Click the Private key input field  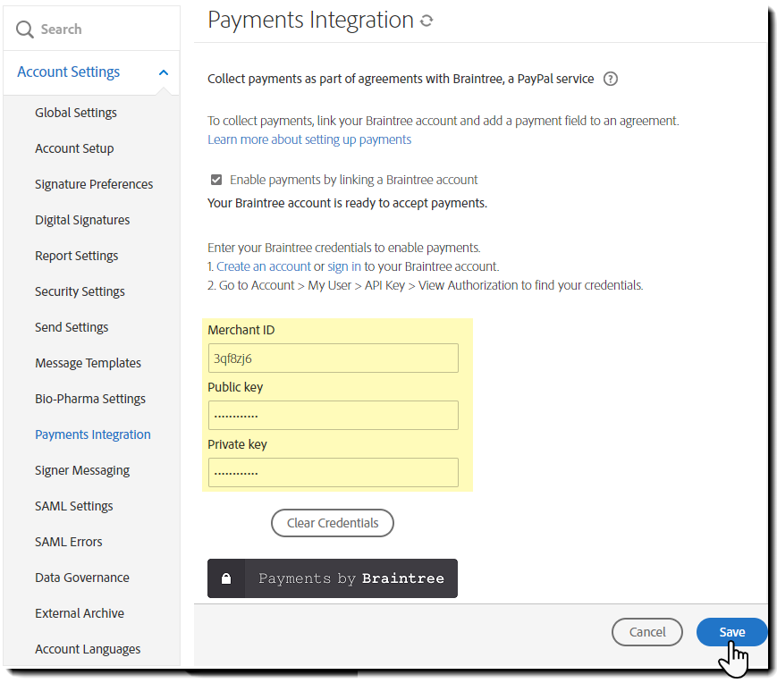[333, 473]
